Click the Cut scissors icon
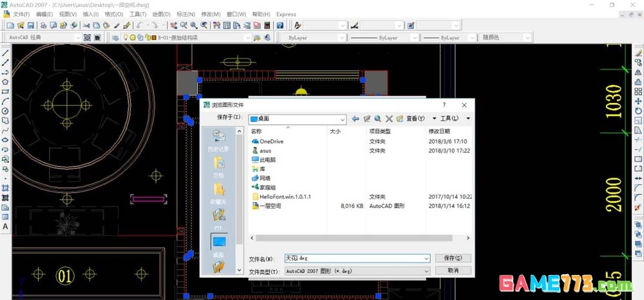Screen dimensions: 644x300 pos(86,26)
